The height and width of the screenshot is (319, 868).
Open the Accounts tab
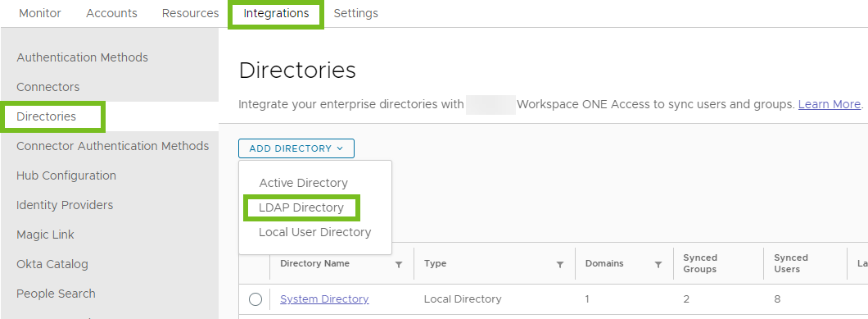pos(111,13)
